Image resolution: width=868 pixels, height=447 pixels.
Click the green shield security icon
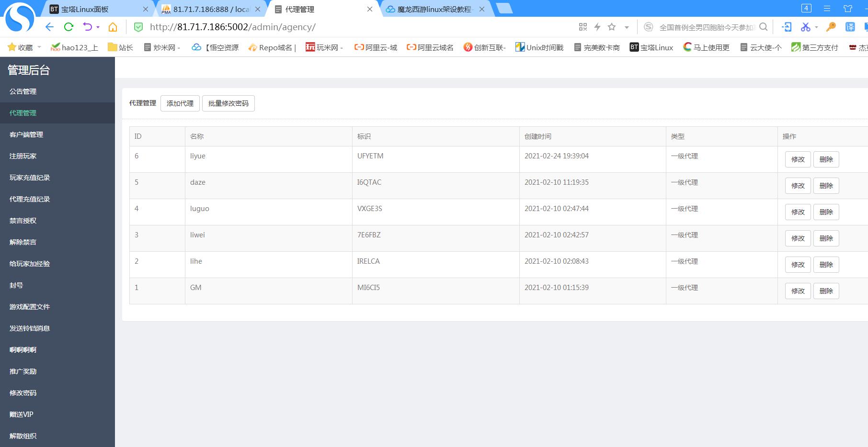[138, 27]
